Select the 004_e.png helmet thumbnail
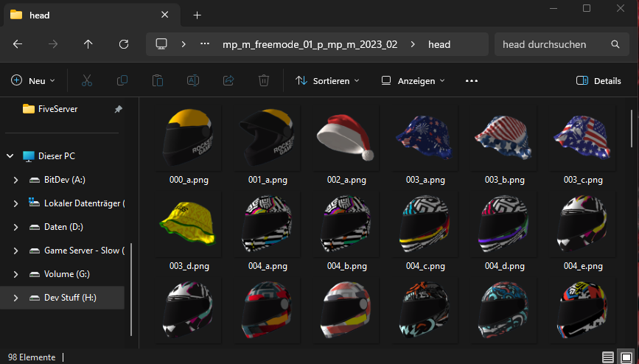The height and width of the screenshot is (364, 639). [583, 224]
